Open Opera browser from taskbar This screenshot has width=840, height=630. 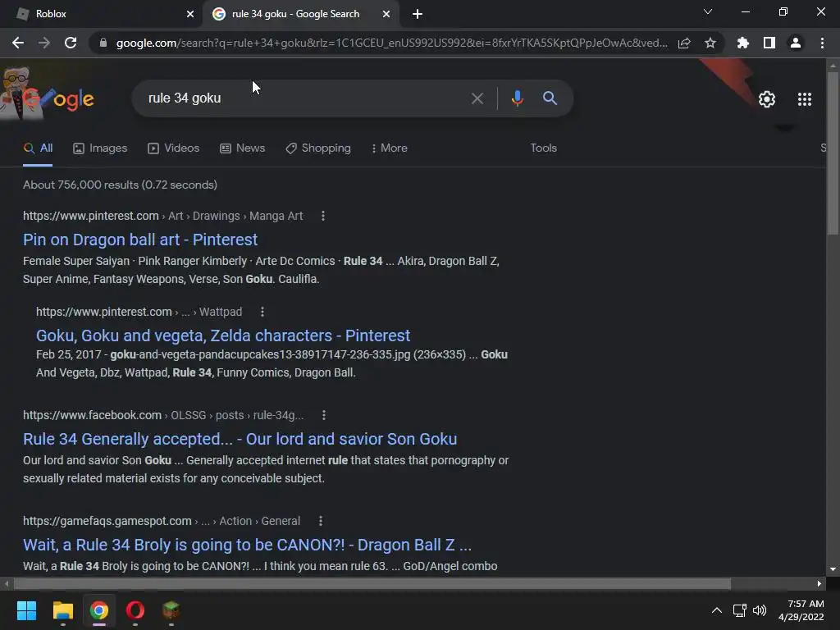click(135, 610)
